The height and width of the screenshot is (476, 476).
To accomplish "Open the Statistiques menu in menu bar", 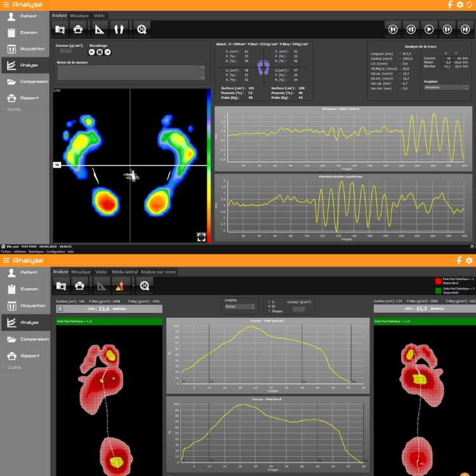I will pos(36,251).
